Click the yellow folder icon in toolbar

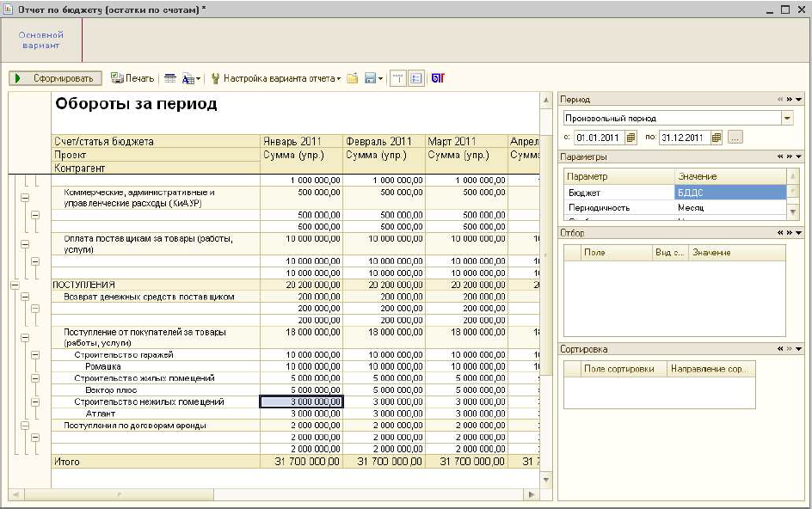pos(352,78)
